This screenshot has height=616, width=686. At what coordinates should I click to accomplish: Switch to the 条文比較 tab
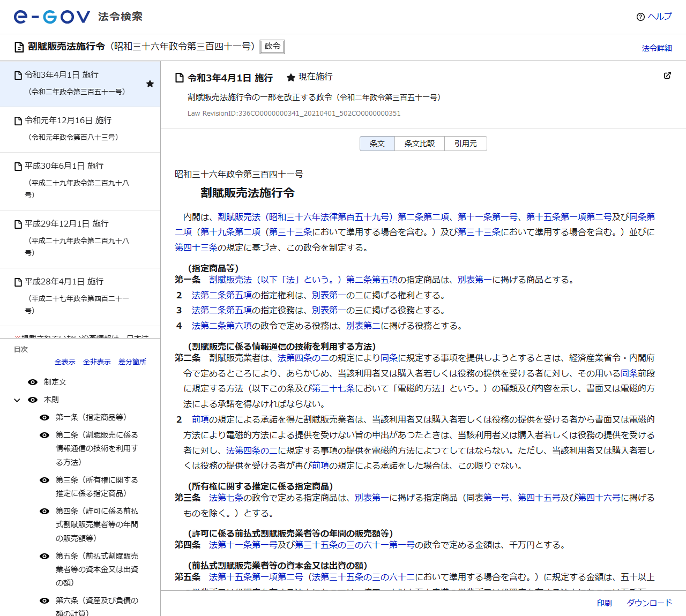point(420,144)
